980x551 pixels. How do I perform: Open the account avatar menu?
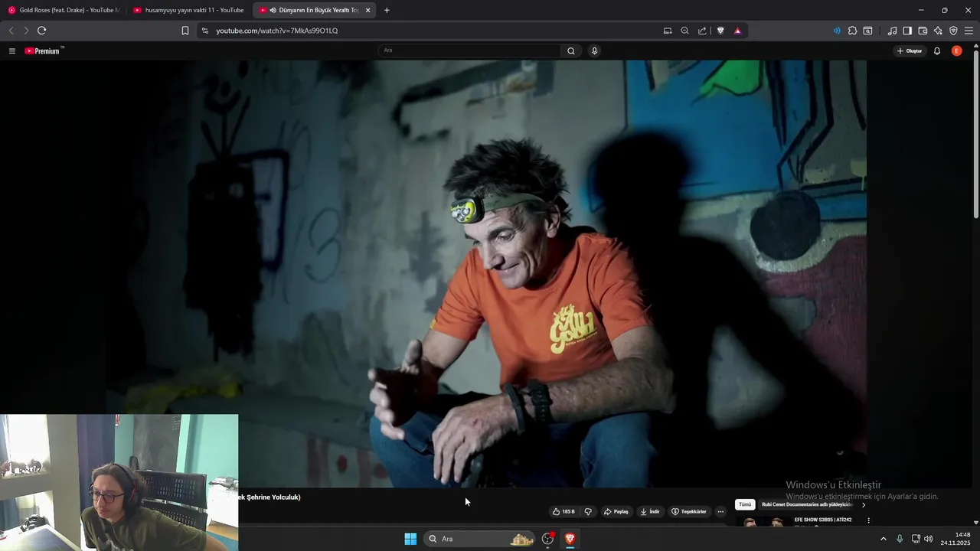pyautogui.click(x=956, y=51)
